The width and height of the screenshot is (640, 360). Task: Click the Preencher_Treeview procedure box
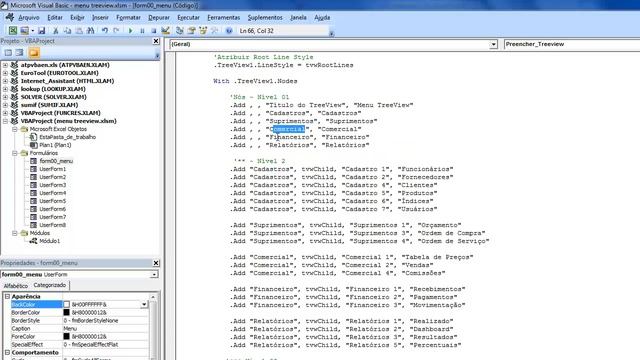tap(571, 44)
